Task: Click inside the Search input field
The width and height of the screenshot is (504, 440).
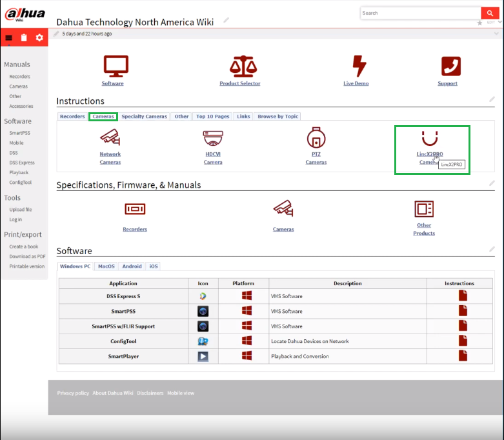Action: 419,13
